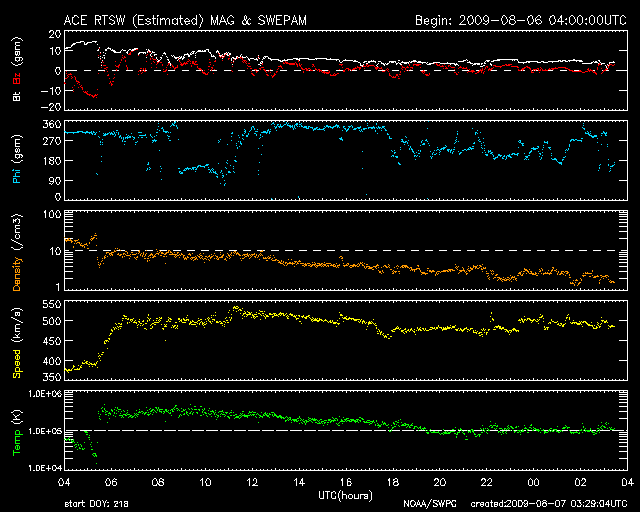Click the green 'Temp (K)' axis label
This screenshot has width=640, height=512.
click(16, 433)
